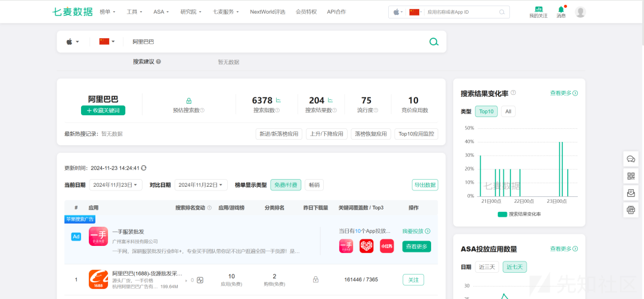Image resolution: width=644 pixels, height=299 pixels.
Task: Select 畅销 chart display type
Action: [314, 185]
